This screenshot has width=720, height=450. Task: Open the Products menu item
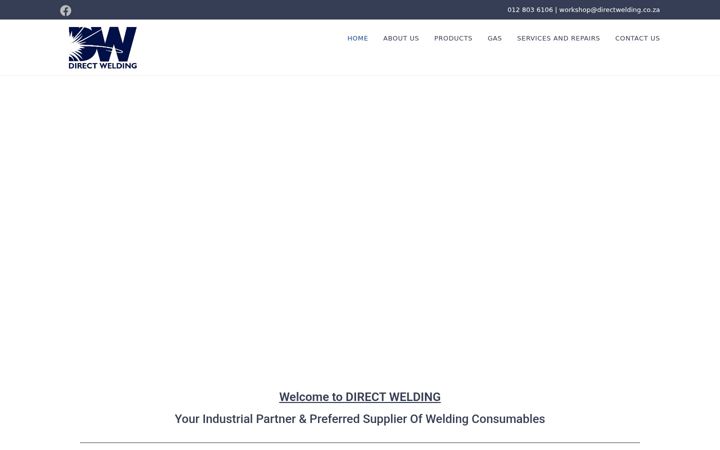tap(453, 39)
